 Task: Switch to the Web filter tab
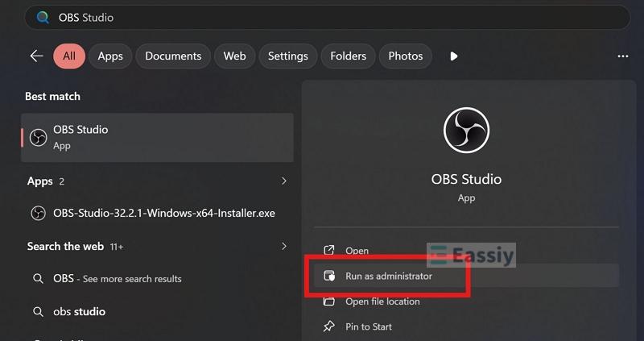click(x=234, y=56)
